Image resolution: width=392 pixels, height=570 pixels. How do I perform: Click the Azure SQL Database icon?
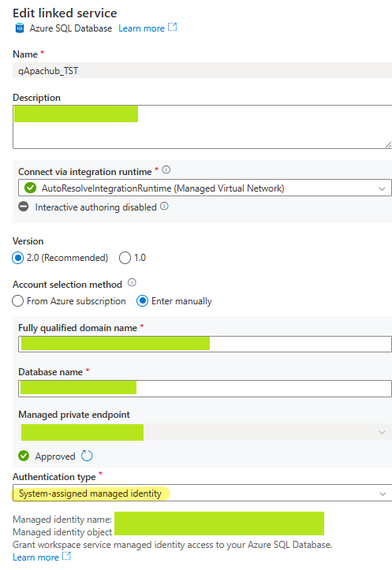tap(20, 28)
